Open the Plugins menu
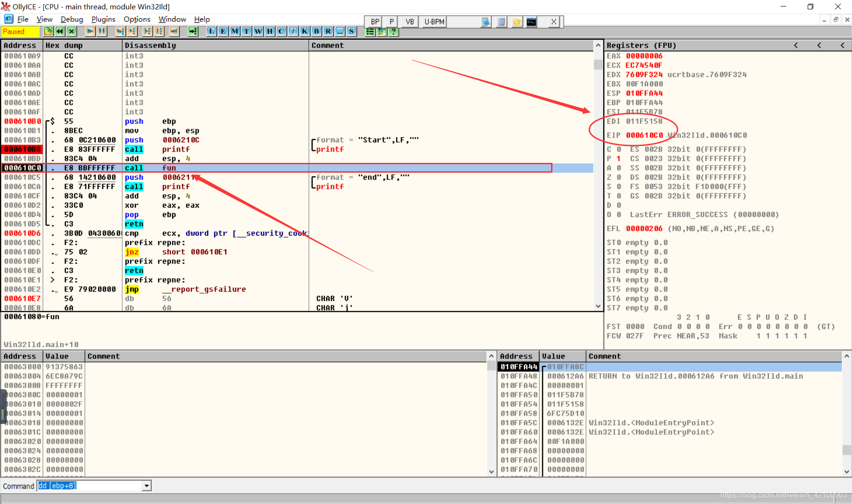This screenshot has height=504, width=852. click(104, 19)
